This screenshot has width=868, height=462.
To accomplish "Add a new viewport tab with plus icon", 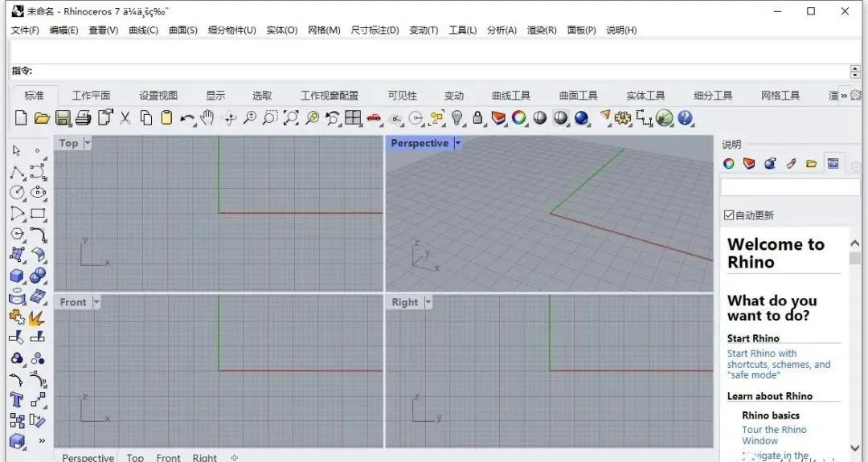I will click(x=234, y=457).
